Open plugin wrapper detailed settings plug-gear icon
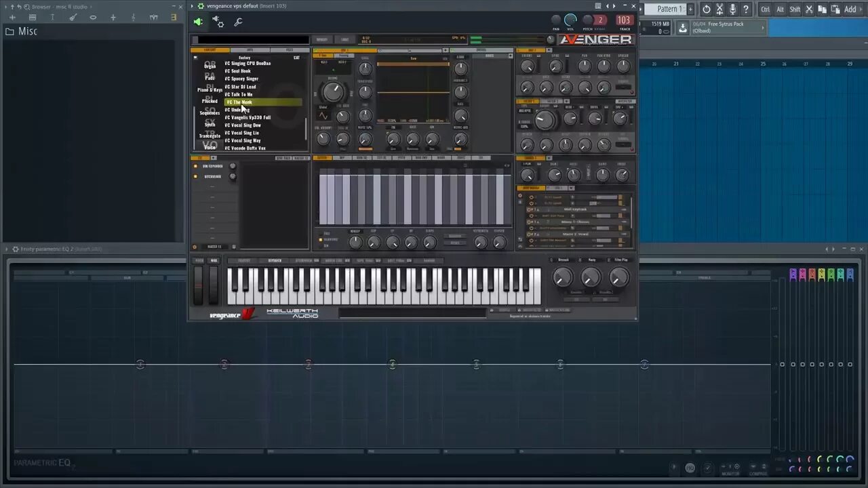This screenshot has height=488, width=868. click(x=218, y=22)
